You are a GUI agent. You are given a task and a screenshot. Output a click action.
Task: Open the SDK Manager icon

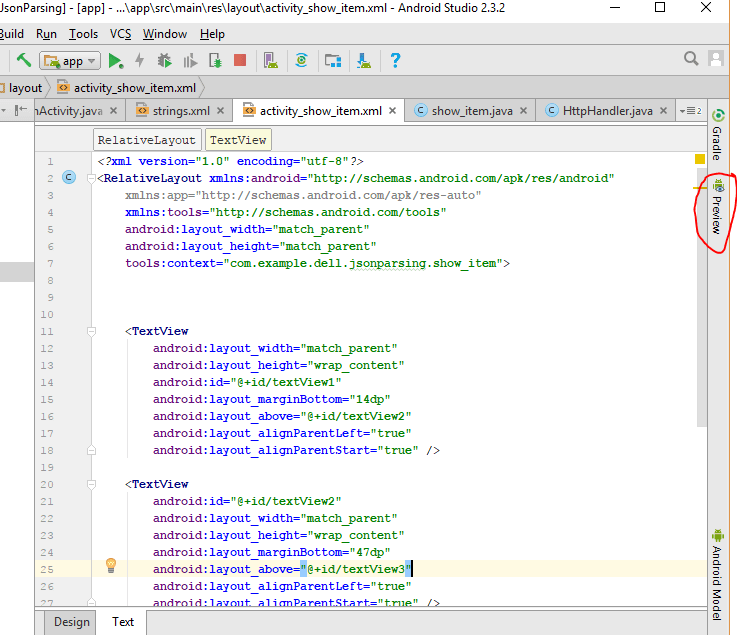click(363, 61)
